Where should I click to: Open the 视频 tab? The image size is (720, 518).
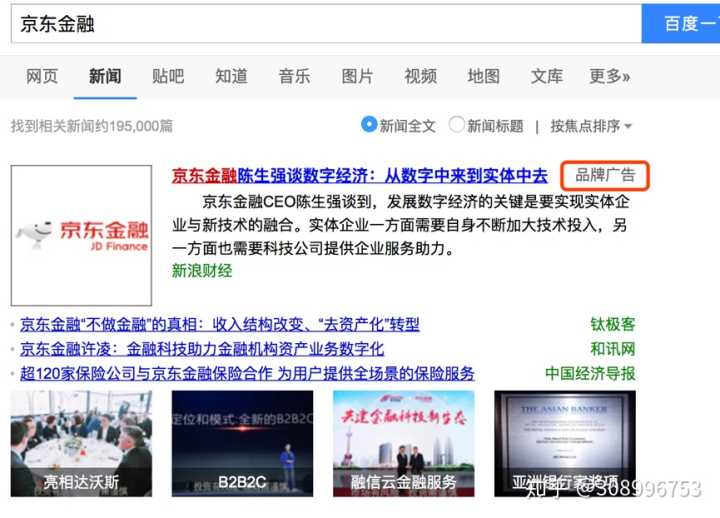point(421,76)
